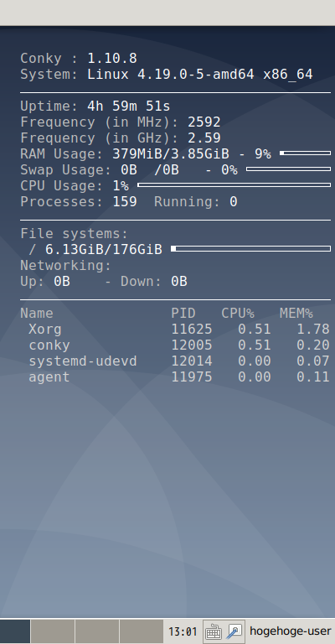Click the GHz frequency value 2.59

pyautogui.click(x=204, y=138)
